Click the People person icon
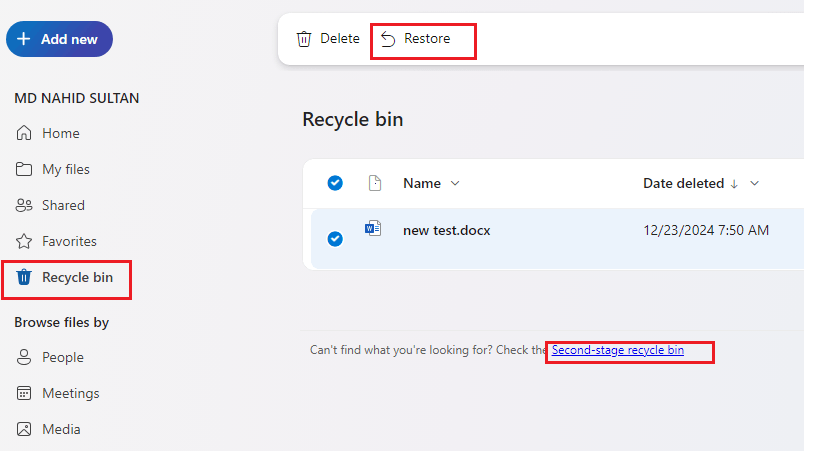The height and width of the screenshot is (451, 818). tap(24, 357)
